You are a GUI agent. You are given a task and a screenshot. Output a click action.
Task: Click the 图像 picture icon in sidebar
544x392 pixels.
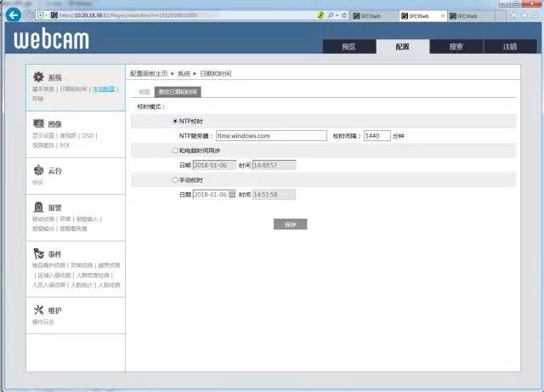click(38, 123)
